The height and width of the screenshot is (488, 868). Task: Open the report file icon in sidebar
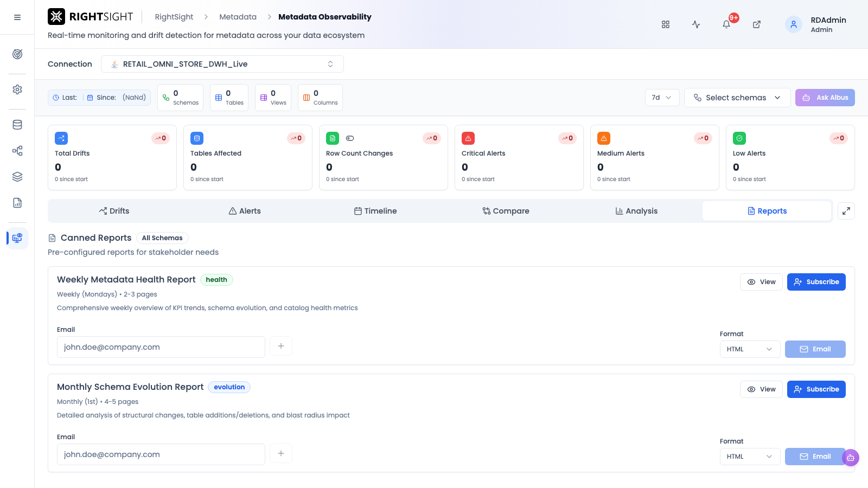pyautogui.click(x=17, y=203)
